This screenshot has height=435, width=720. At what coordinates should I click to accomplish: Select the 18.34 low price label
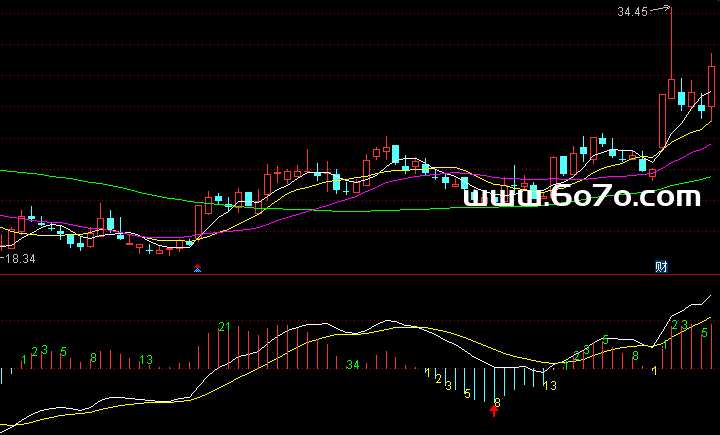click(x=18, y=258)
